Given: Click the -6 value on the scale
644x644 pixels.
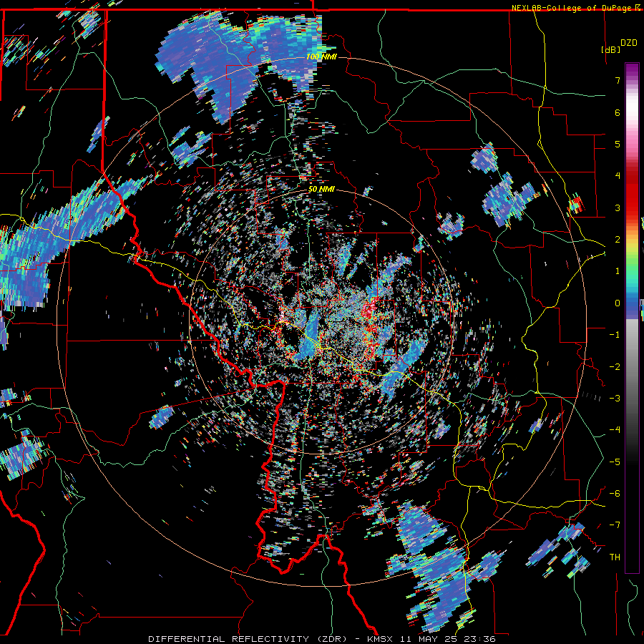Looking at the screenshot, I should (615, 494).
